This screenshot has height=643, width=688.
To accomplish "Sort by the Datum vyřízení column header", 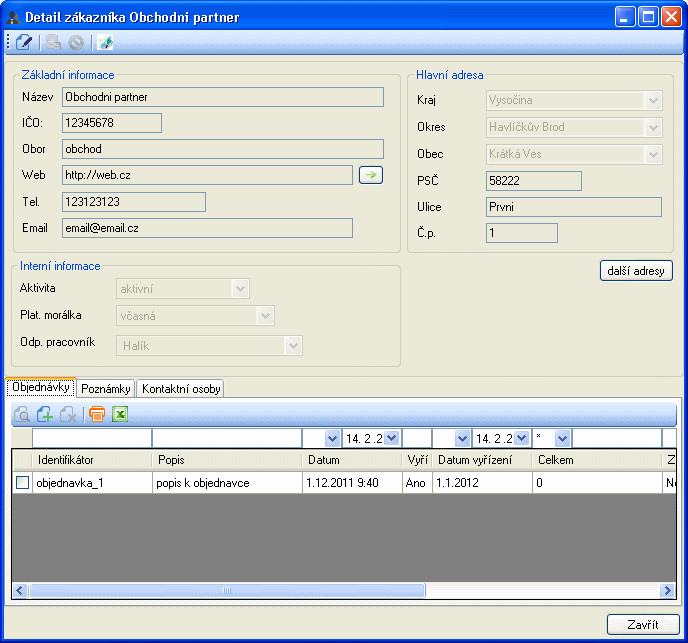I will 482,460.
